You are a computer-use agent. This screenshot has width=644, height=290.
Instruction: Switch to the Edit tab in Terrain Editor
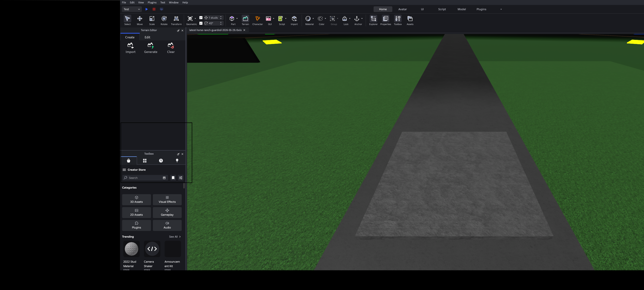(x=147, y=37)
